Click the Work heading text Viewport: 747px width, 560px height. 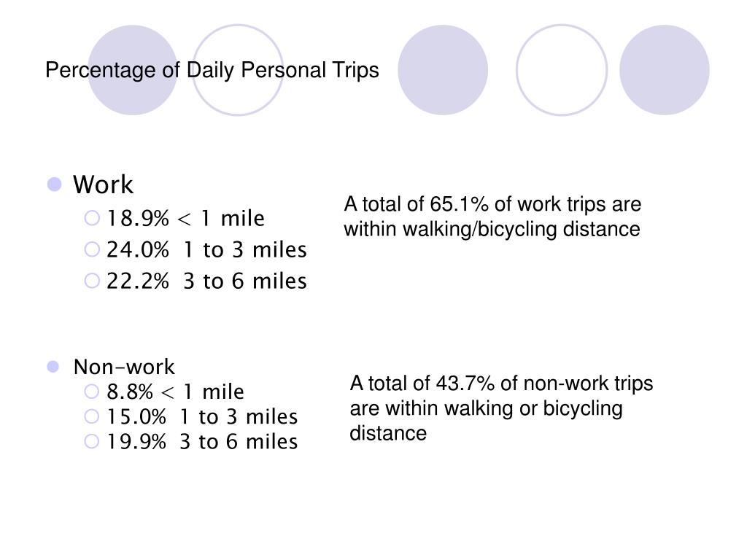103,184
